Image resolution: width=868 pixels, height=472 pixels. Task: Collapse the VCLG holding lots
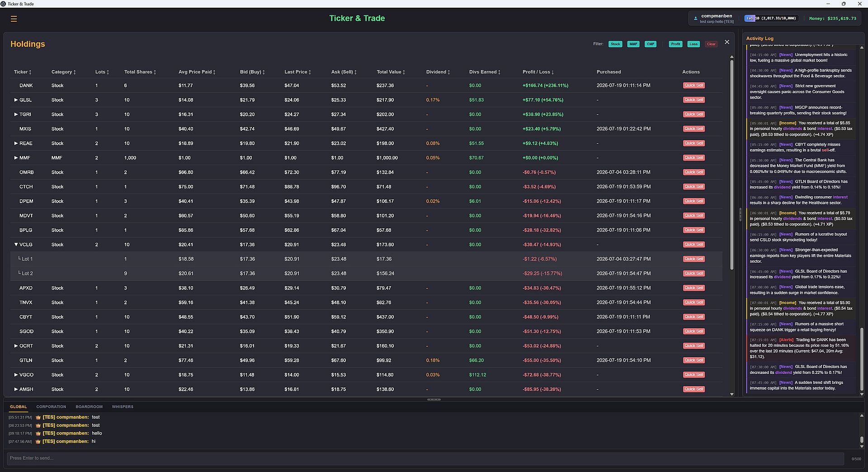tap(16, 245)
